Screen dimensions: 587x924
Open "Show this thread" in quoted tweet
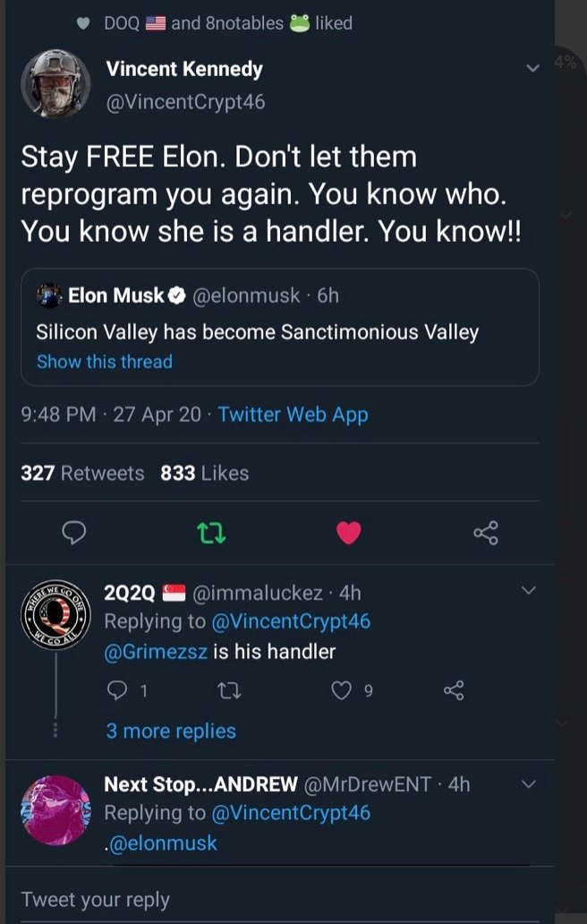(105, 362)
